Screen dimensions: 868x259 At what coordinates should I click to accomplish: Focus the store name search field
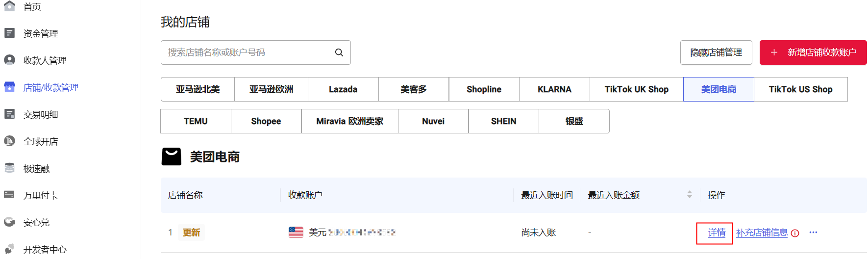pyautogui.click(x=248, y=52)
